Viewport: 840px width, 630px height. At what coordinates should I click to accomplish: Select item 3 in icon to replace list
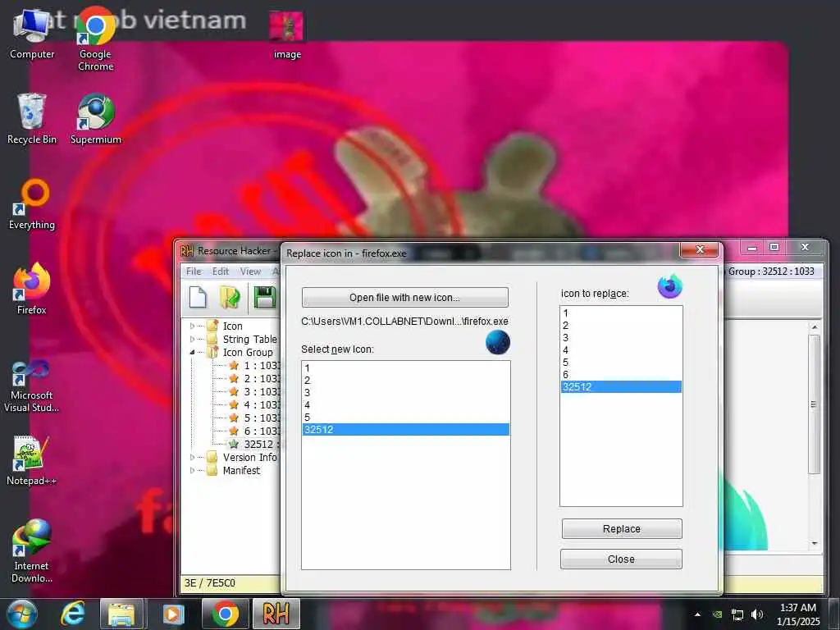(621, 338)
